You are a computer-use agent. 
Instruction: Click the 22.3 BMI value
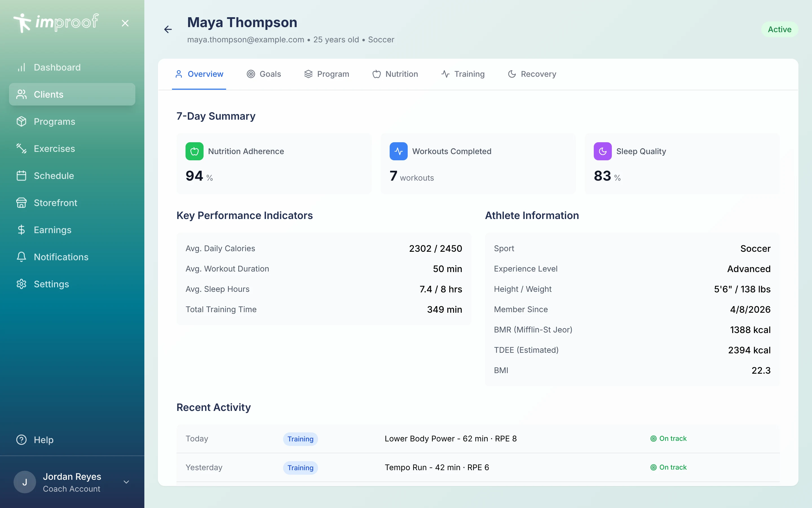coord(761,371)
